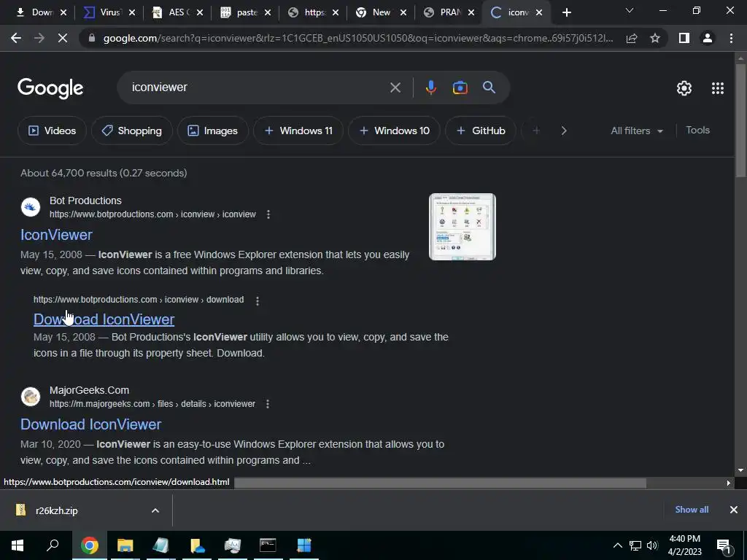Switch to the AES tab
This screenshot has height=560, width=747.
pos(177,12)
